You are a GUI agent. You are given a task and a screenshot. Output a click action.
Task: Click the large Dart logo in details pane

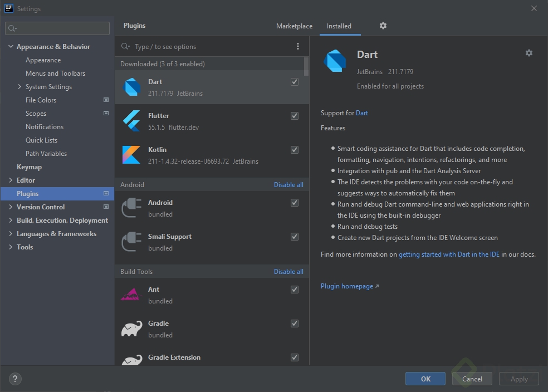click(x=335, y=61)
